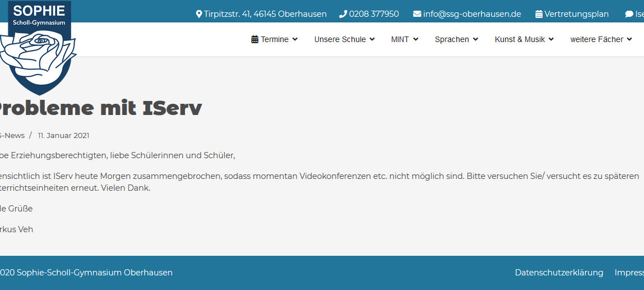Click the Sophie Scholl-Gymnasium rose logo
This screenshot has height=290, width=644.
[x=38, y=48]
